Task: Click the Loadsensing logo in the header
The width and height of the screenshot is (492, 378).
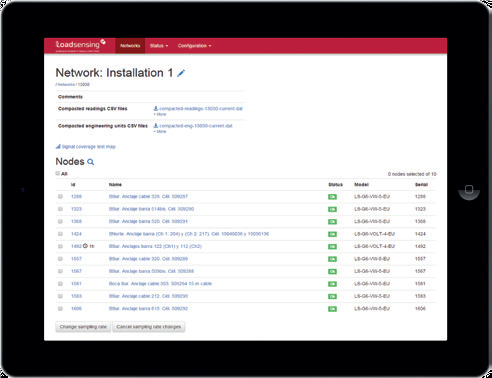Action: [x=80, y=45]
